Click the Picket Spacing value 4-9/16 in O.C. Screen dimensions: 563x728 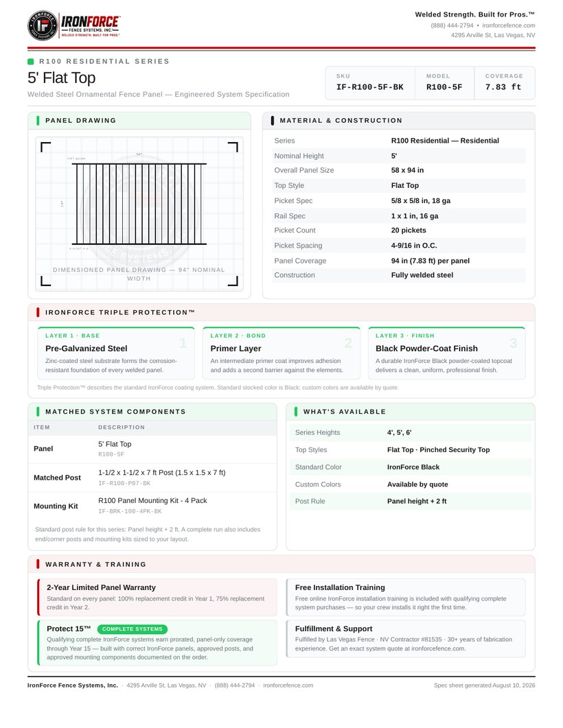click(x=414, y=246)
